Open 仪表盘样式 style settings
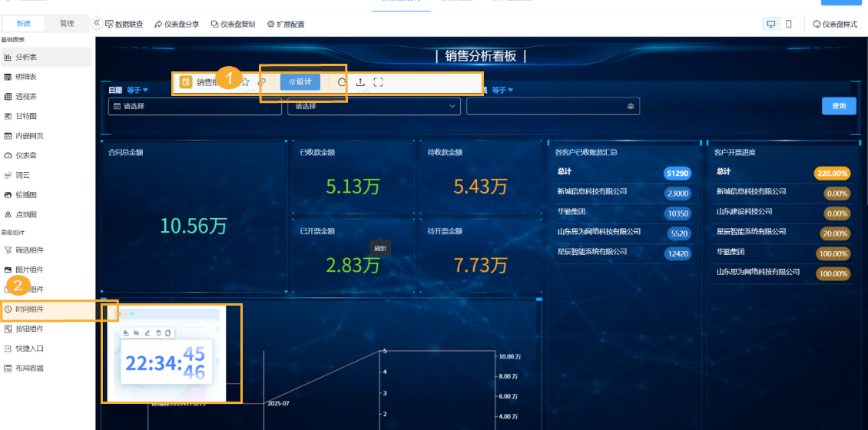The width and height of the screenshot is (868, 430). [x=834, y=24]
